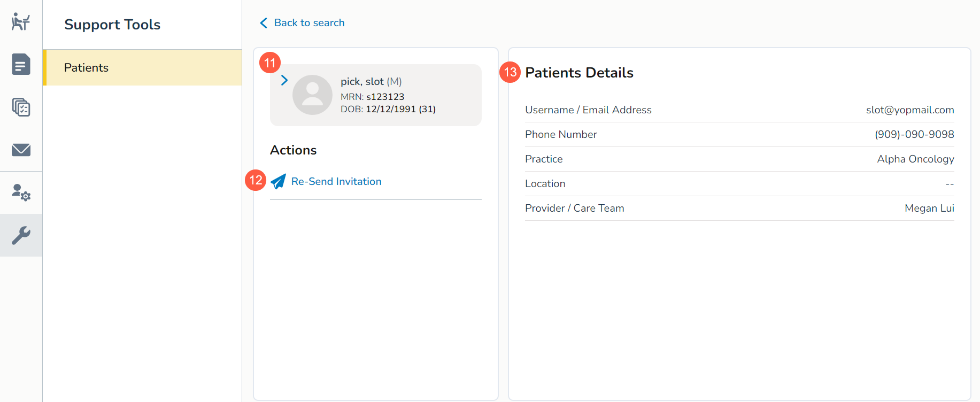Click the back arrow chevron icon
The width and height of the screenshot is (980, 402).
[264, 23]
